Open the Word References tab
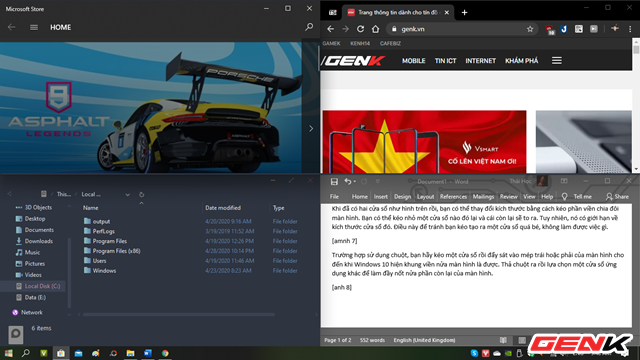This screenshot has height=360, width=640. 453,197
